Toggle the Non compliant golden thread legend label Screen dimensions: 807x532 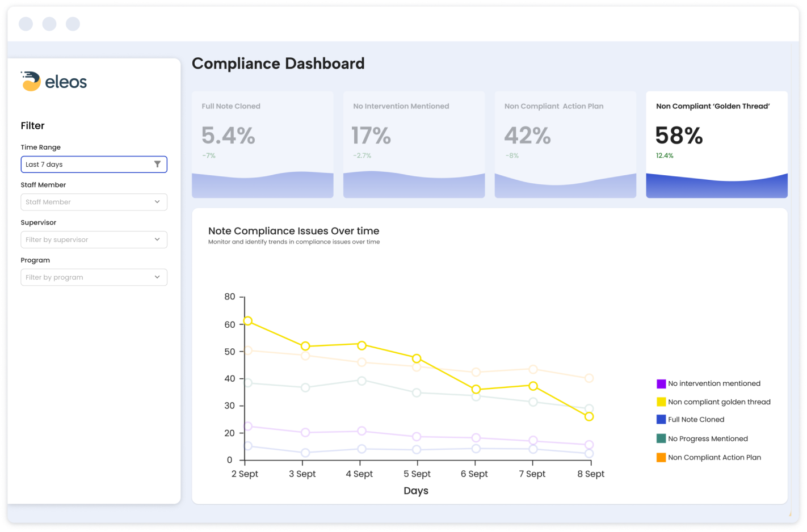point(719,402)
